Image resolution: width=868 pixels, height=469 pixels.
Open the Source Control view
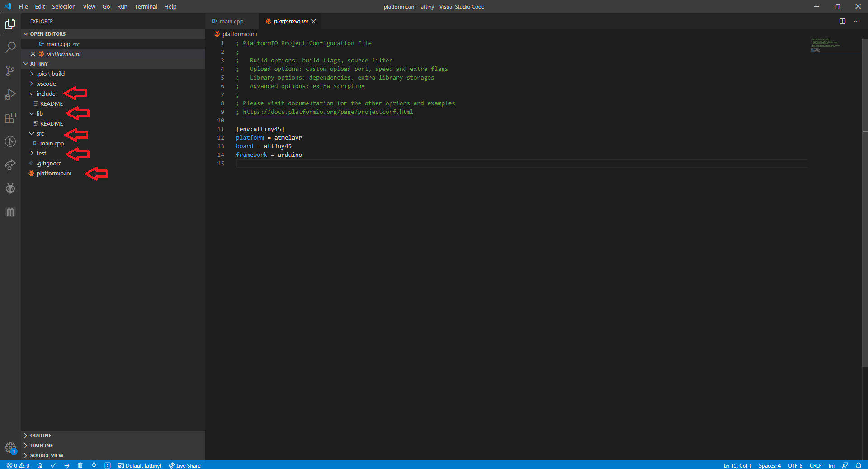pos(10,71)
